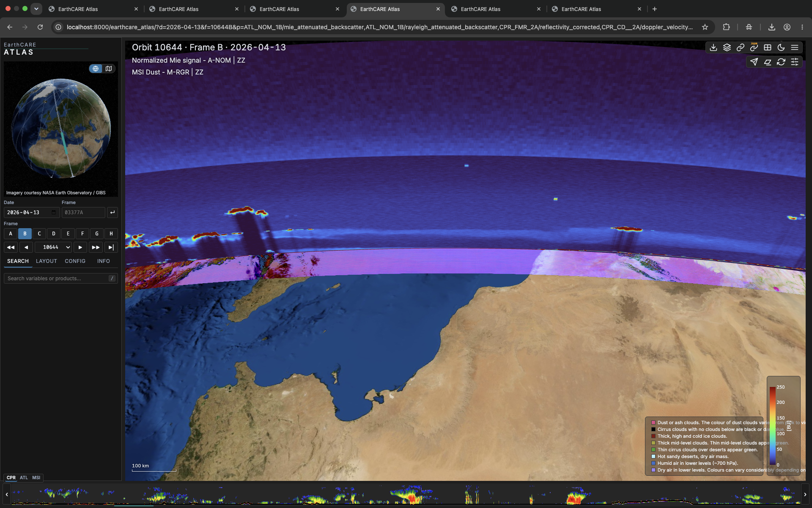Select frame G
The width and height of the screenshot is (812, 508).
click(97, 234)
